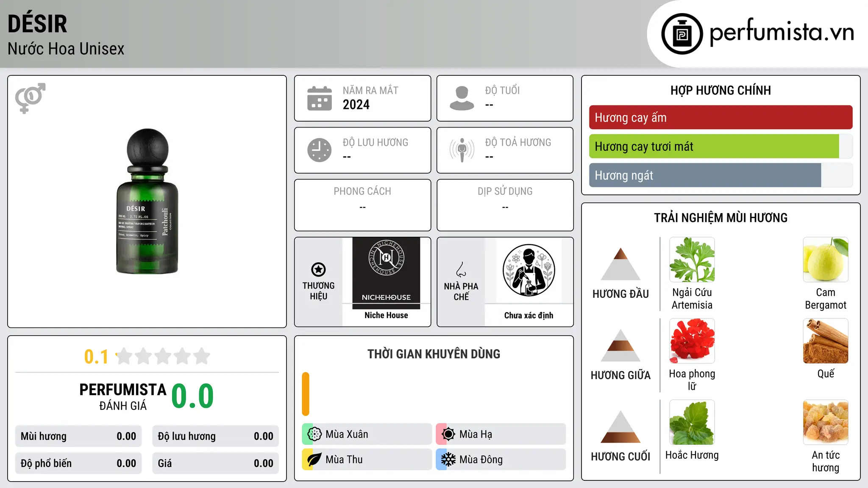This screenshot has width=868, height=488.
Task: Click the middle notes pyramid icon
Action: [x=620, y=345]
